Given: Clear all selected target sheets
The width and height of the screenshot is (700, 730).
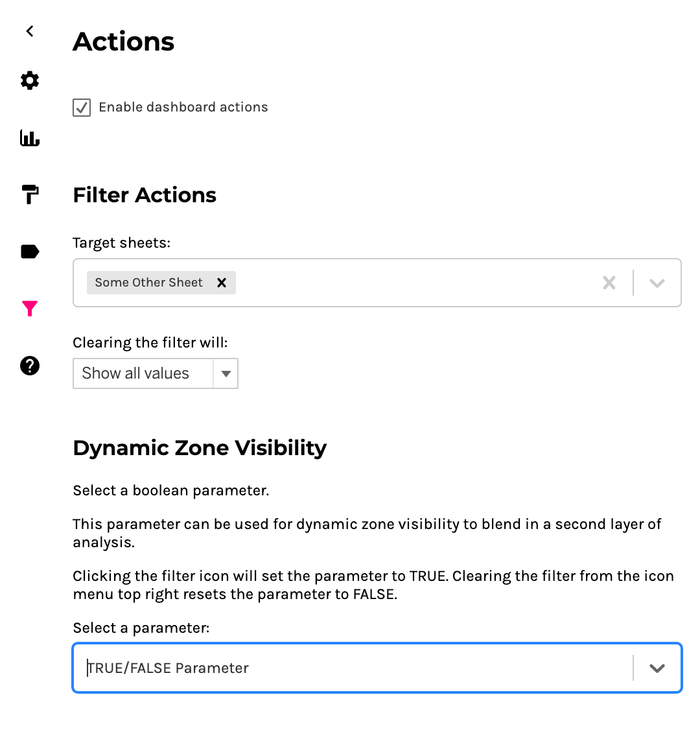Looking at the screenshot, I should (609, 283).
